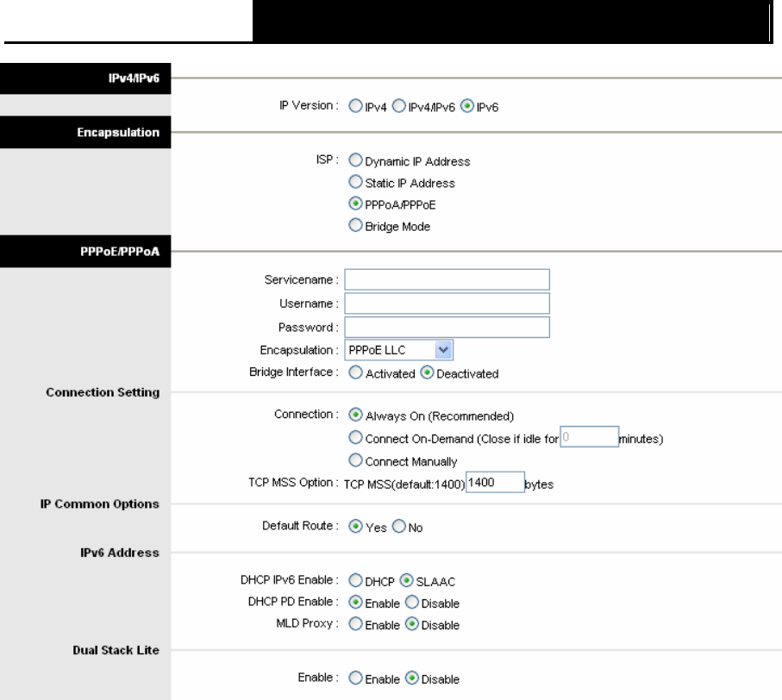Select Connect On-Demand connection option

[355, 438]
